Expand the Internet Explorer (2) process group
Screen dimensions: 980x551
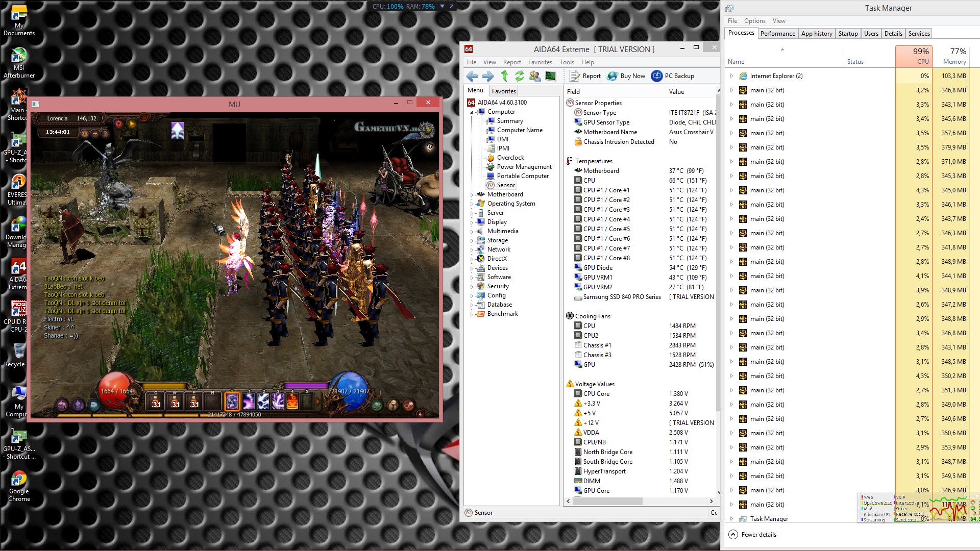tap(731, 76)
